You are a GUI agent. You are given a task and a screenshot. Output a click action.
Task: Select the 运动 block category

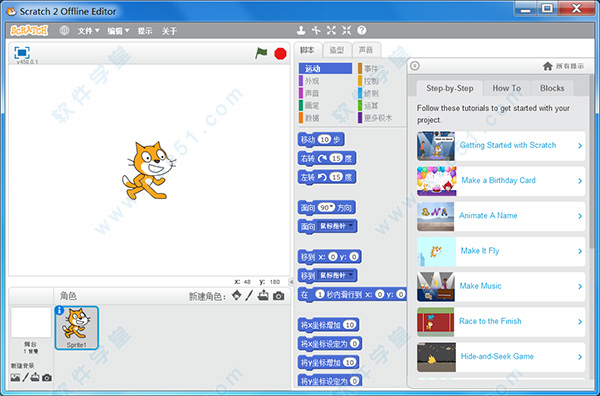click(x=325, y=68)
